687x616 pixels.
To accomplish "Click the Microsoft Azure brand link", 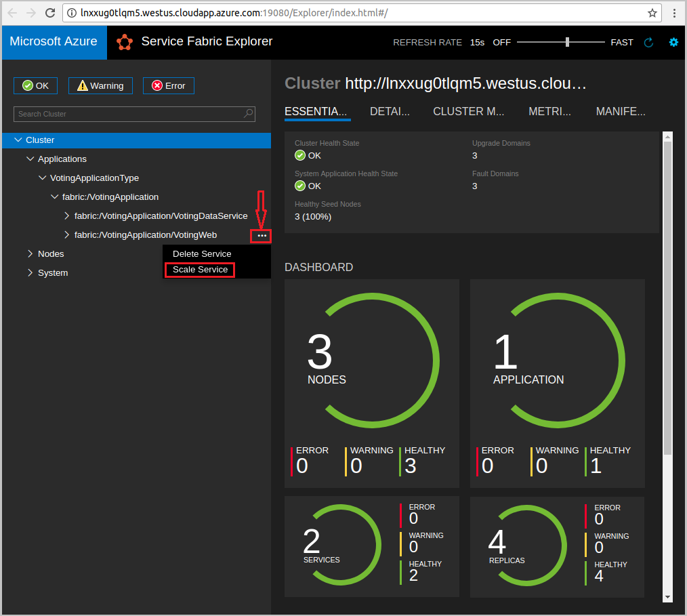I will coord(54,42).
